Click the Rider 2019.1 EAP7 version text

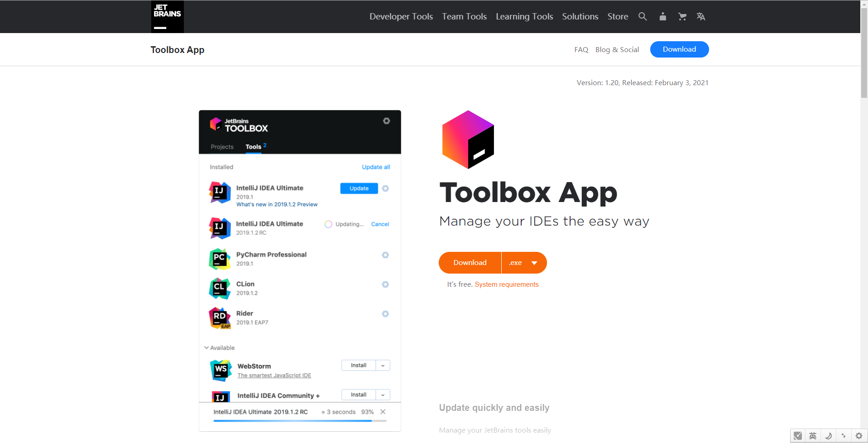252,323
